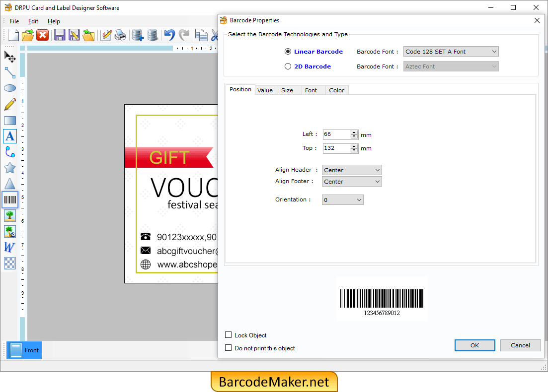Screen dimensions: 548x392
Task: Click the New document icon
Action: pyautogui.click(x=13, y=35)
